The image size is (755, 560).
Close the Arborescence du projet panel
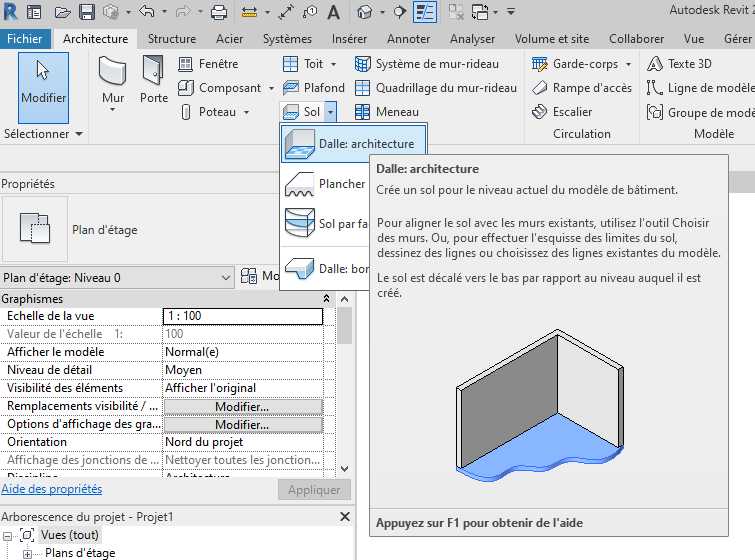click(x=345, y=517)
